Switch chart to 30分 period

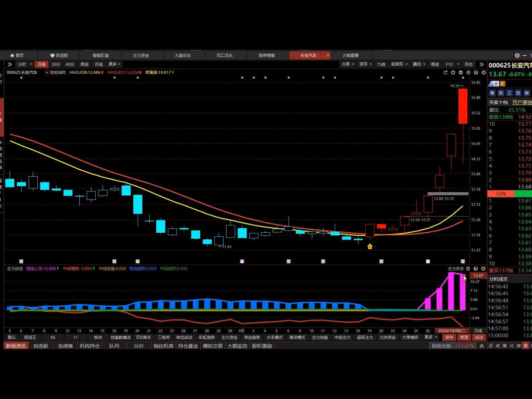tap(56, 64)
